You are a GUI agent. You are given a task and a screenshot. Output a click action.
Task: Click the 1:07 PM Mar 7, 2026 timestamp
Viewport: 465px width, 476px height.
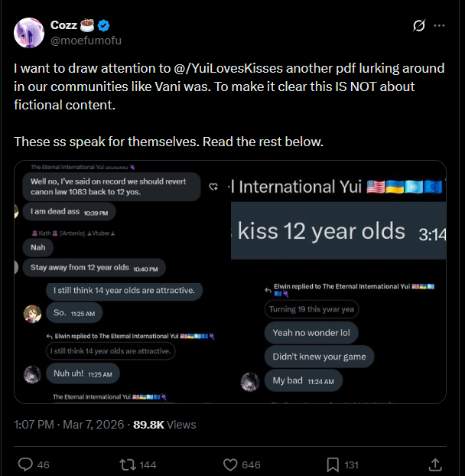[69, 424]
